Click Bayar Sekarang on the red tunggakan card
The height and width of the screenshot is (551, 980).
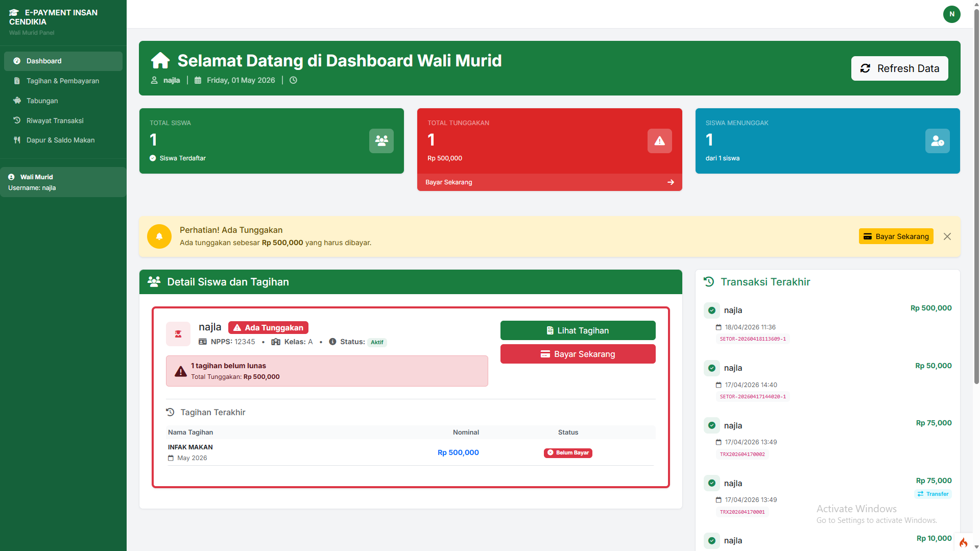(x=549, y=182)
